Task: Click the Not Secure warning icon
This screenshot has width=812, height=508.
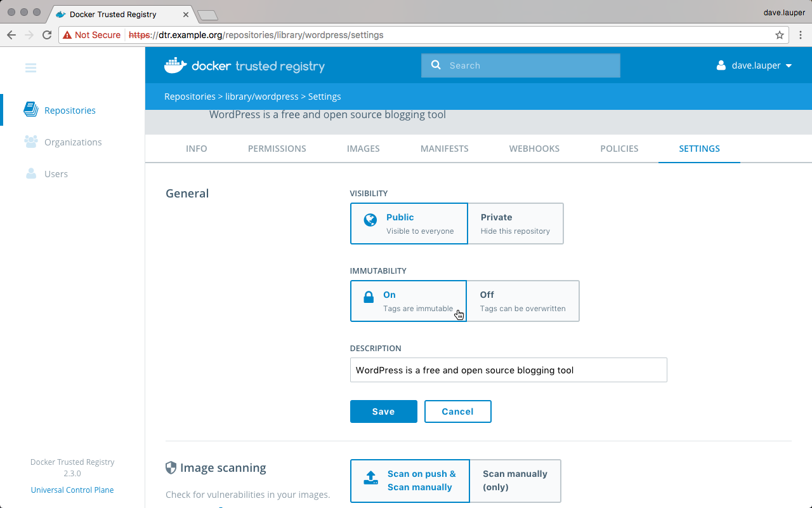Action: coord(67,35)
